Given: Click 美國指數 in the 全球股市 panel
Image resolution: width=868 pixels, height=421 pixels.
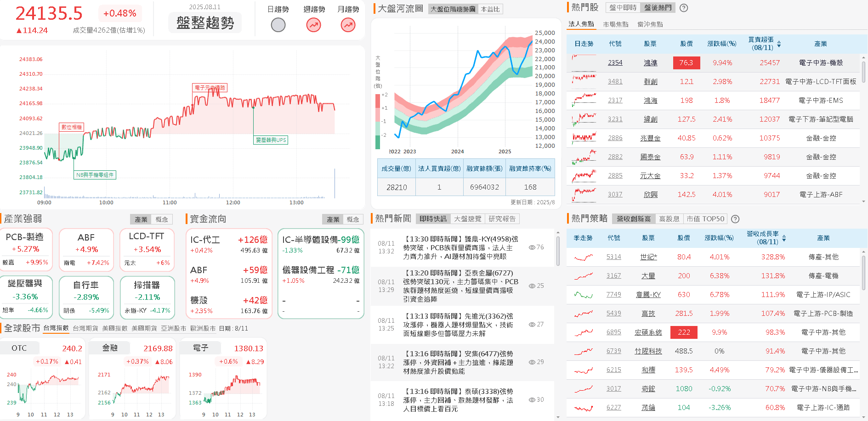Looking at the screenshot, I should click(x=114, y=328).
